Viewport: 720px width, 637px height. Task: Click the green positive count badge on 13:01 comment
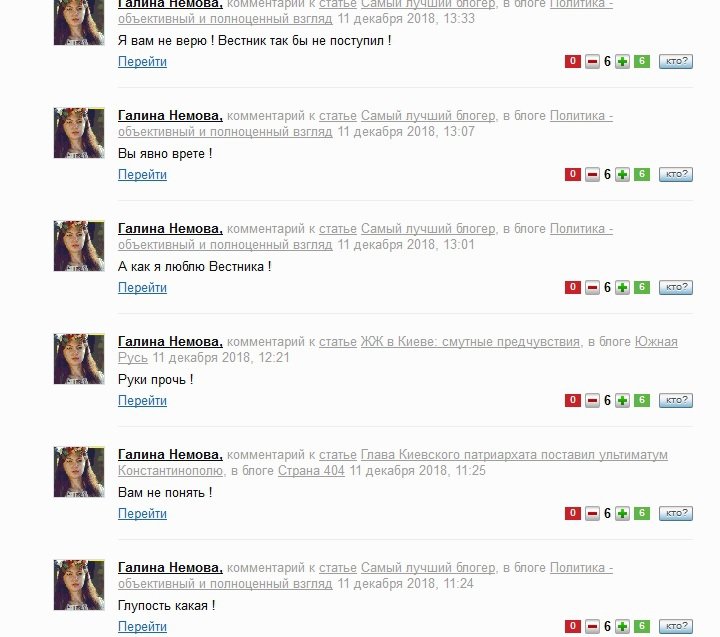click(x=642, y=287)
